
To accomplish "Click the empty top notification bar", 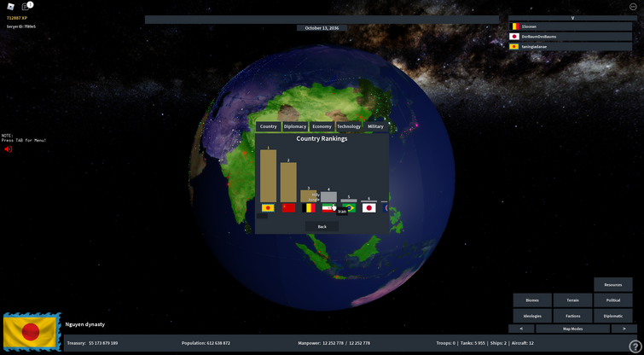I will 322,20.
